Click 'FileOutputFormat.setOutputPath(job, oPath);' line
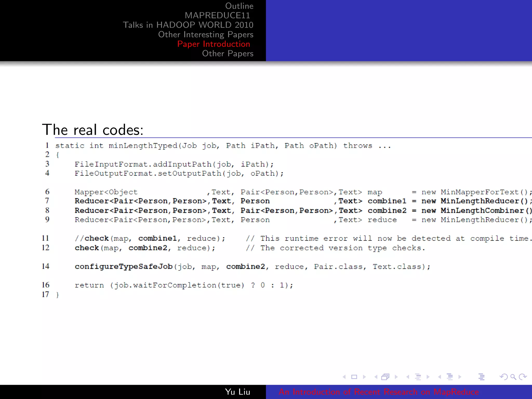This screenshot has width=532, height=399. (x=179, y=174)
